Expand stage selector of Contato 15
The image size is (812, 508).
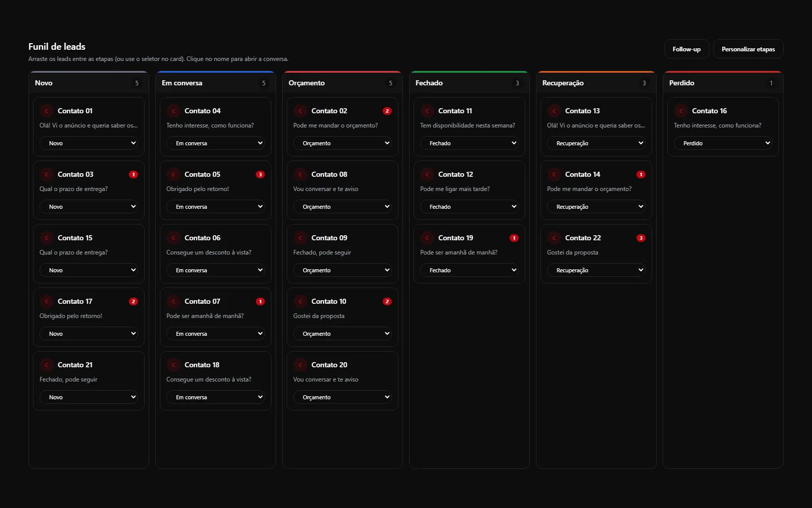tap(89, 270)
